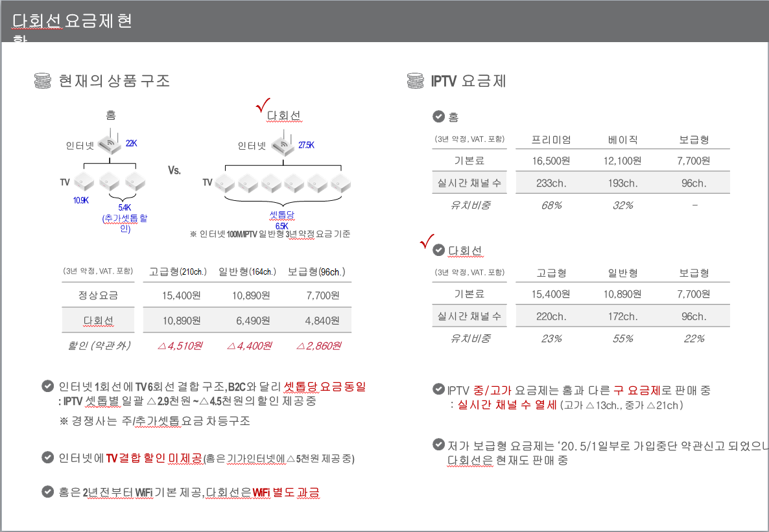The height and width of the screenshot is (532, 769).
Task: Click the column header 베이직
Action: (623, 140)
